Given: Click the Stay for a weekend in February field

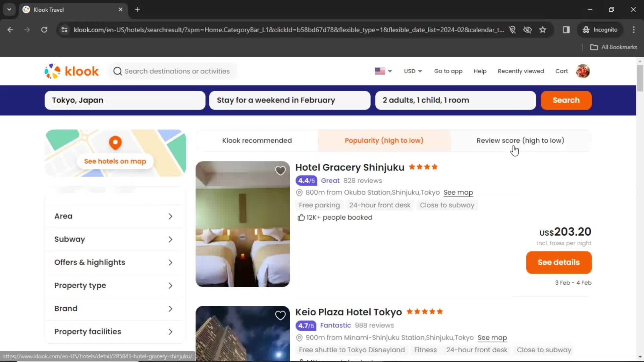Looking at the screenshot, I should [290, 100].
